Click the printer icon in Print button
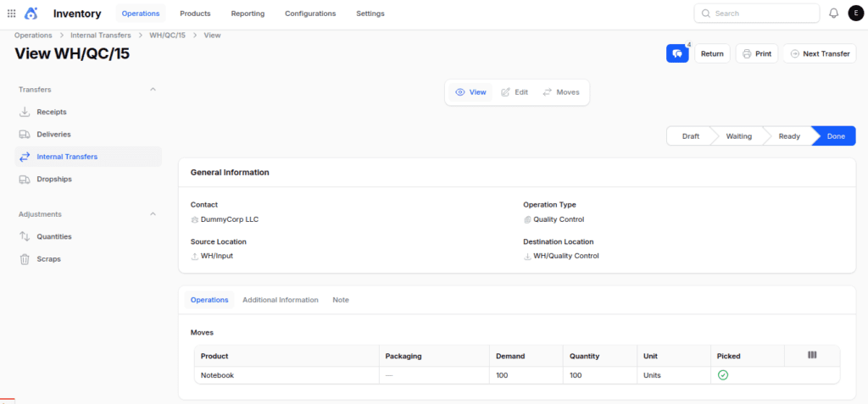This screenshot has width=868, height=404. [x=747, y=53]
